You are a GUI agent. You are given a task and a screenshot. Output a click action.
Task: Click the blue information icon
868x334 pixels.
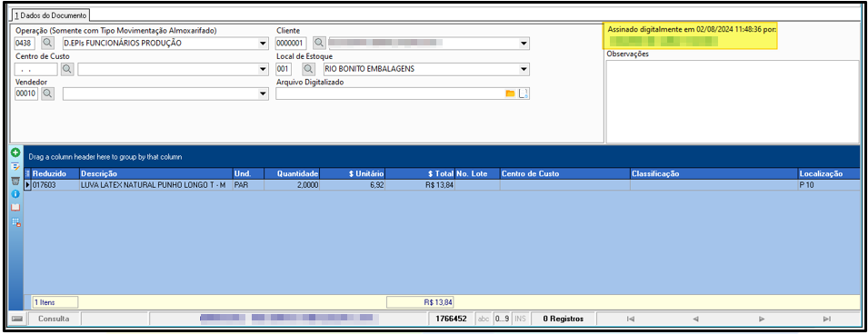point(15,194)
